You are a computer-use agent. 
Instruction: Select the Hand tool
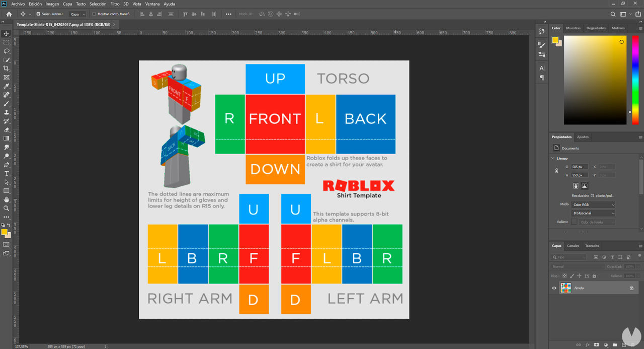pyautogui.click(x=6, y=199)
